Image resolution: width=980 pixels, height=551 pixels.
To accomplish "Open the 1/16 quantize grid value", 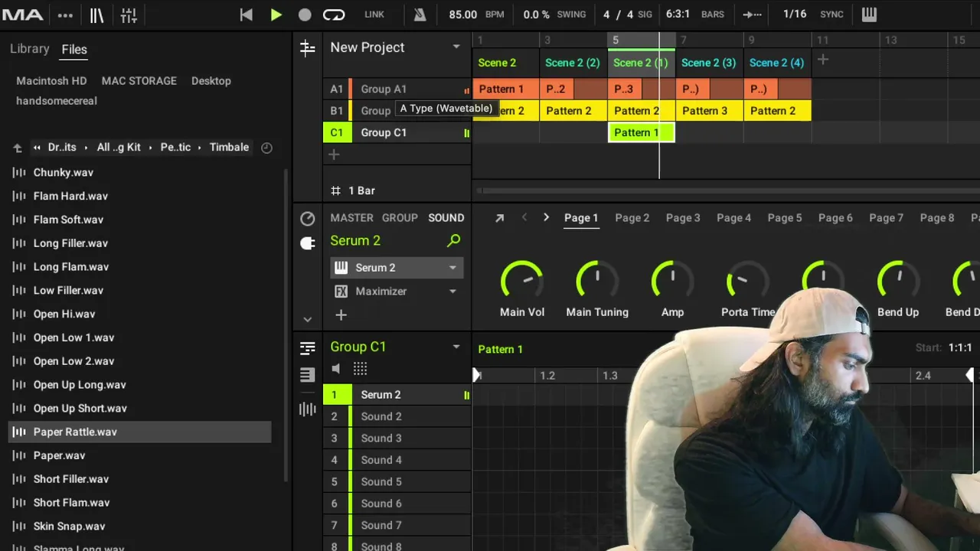I will pos(795,15).
